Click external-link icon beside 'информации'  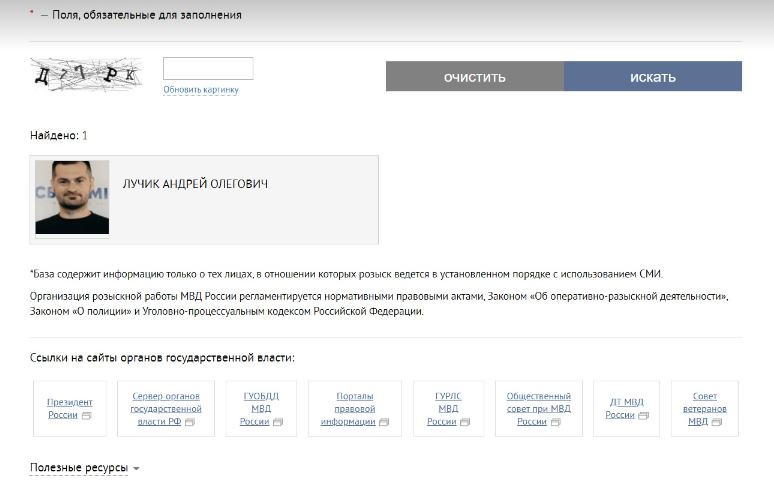[384, 422]
